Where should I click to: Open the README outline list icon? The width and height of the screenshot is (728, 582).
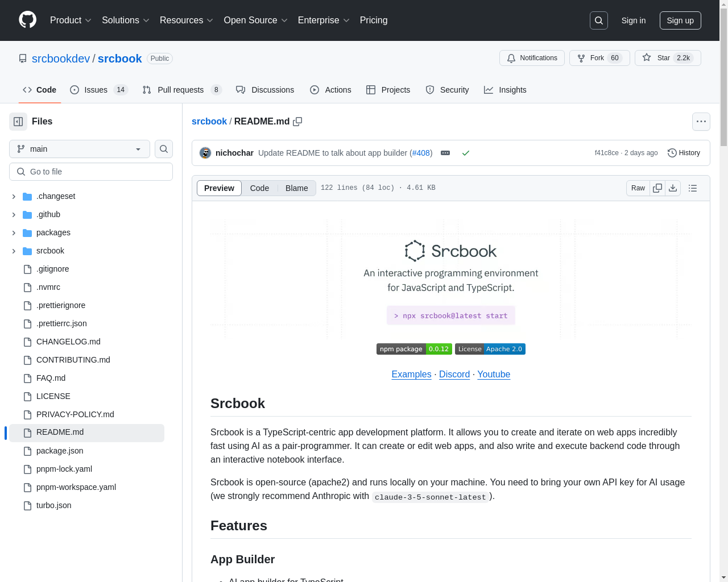693,188
